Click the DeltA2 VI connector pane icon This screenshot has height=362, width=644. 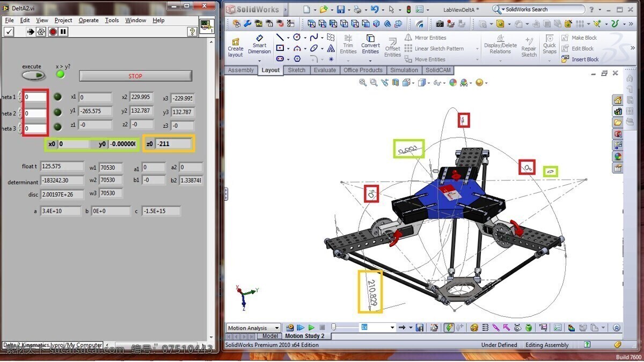(x=206, y=26)
